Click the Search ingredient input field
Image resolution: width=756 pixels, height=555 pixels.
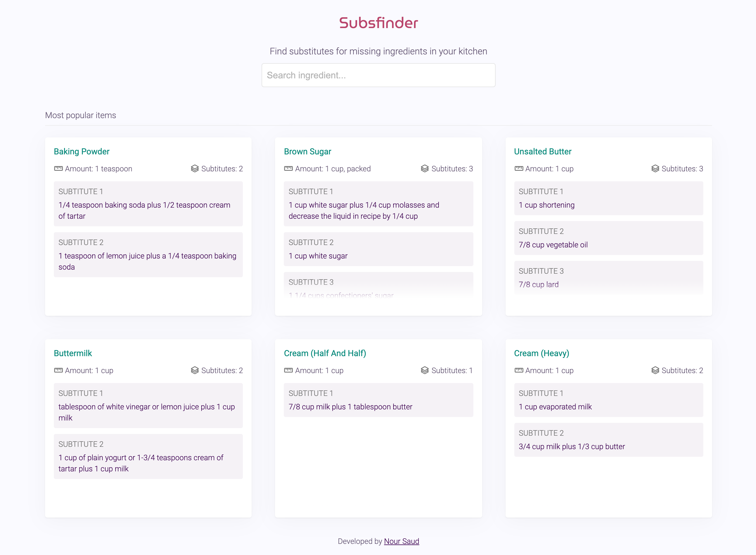click(378, 75)
